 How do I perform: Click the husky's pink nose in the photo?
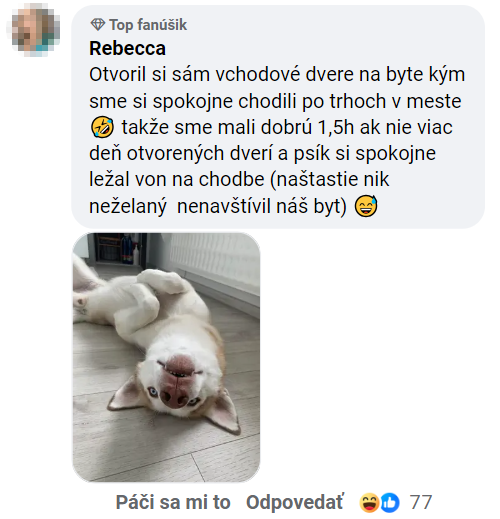[174, 398]
